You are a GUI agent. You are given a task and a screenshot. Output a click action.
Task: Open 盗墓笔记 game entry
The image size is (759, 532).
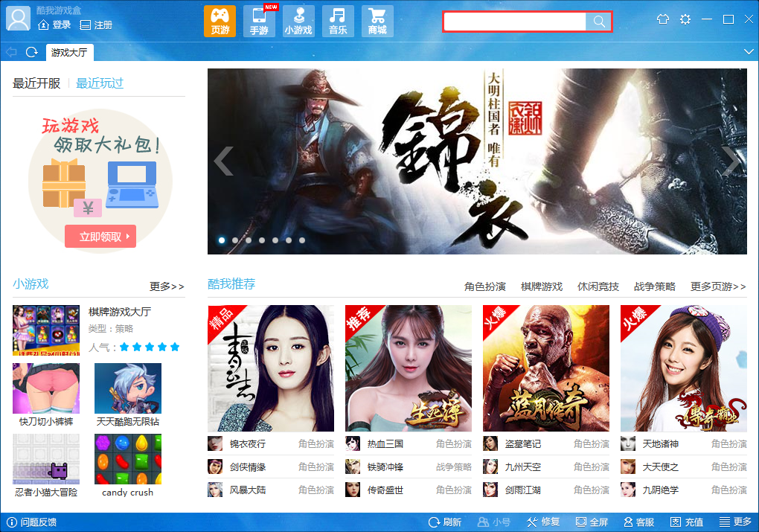click(x=546, y=444)
